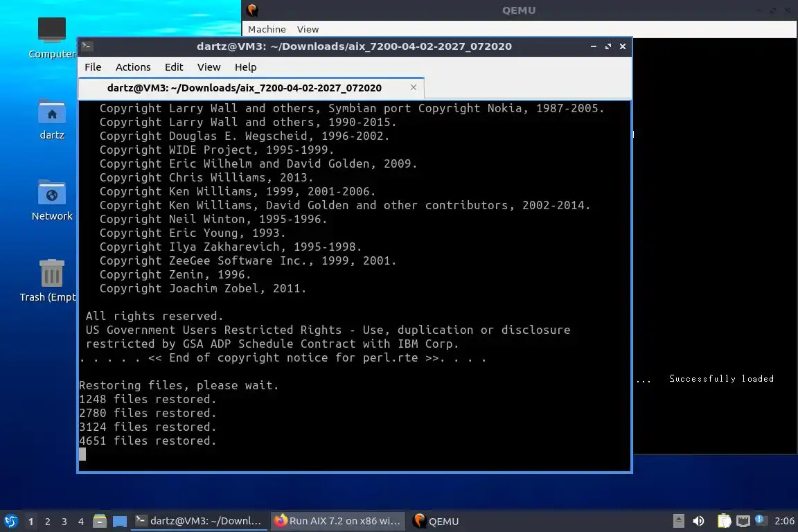Close the dartz@VM3 terminal tab

pos(414,87)
